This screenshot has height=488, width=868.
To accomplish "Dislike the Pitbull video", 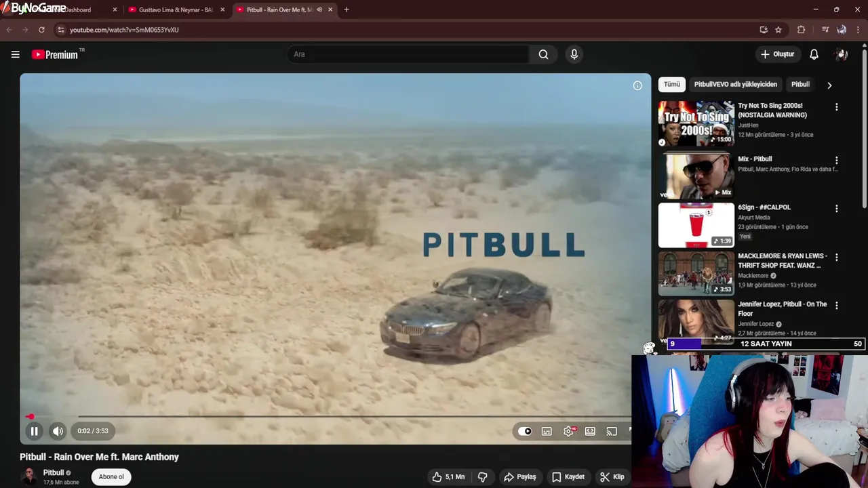I will click(x=482, y=477).
